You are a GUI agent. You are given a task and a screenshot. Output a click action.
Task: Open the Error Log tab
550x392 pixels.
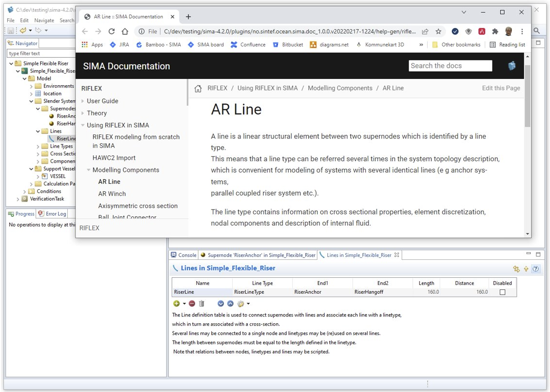(52, 213)
